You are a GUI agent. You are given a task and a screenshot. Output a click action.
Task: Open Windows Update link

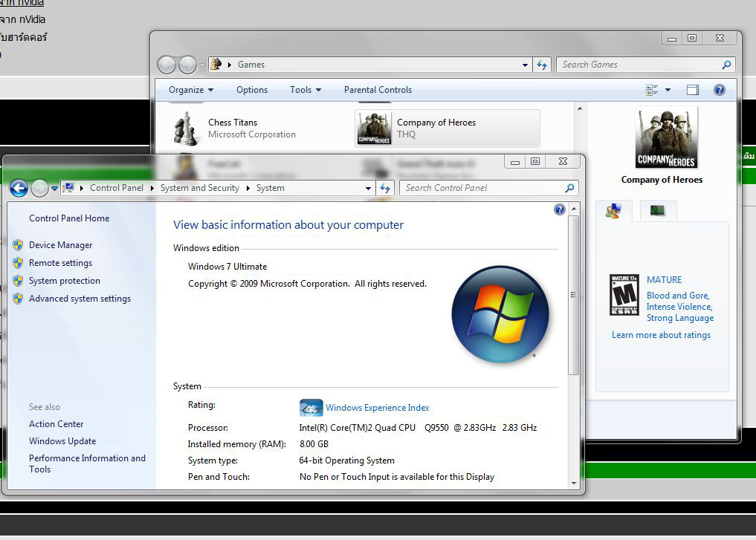click(62, 441)
